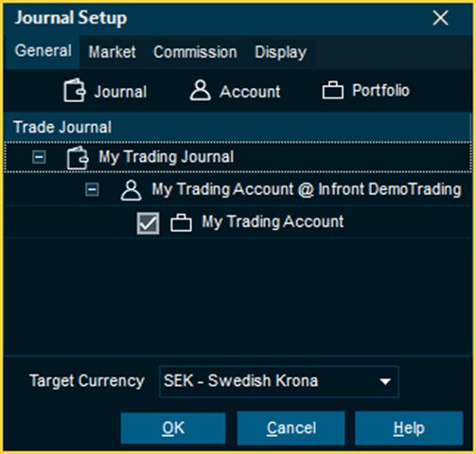Click the SEK - Swedish Krona currency field

point(279,381)
